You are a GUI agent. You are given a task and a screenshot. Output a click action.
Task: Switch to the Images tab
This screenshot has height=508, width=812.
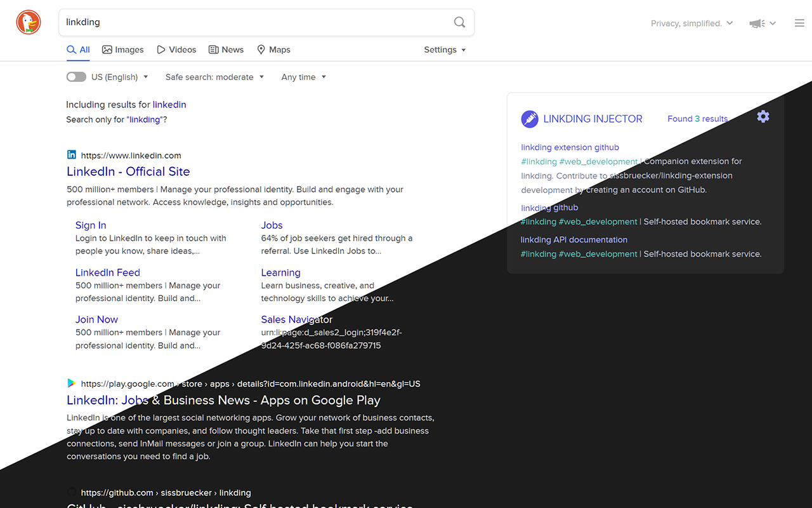click(x=123, y=49)
